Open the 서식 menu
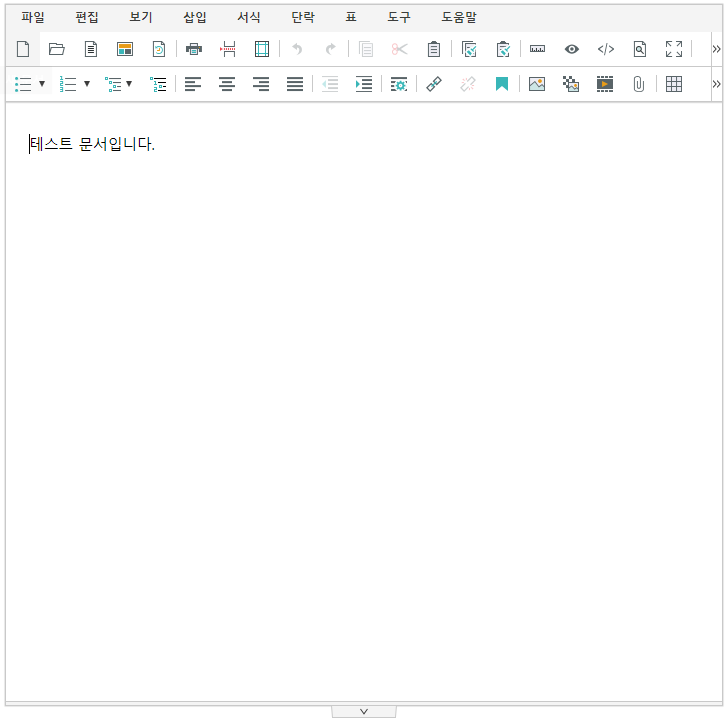 click(x=249, y=17)
